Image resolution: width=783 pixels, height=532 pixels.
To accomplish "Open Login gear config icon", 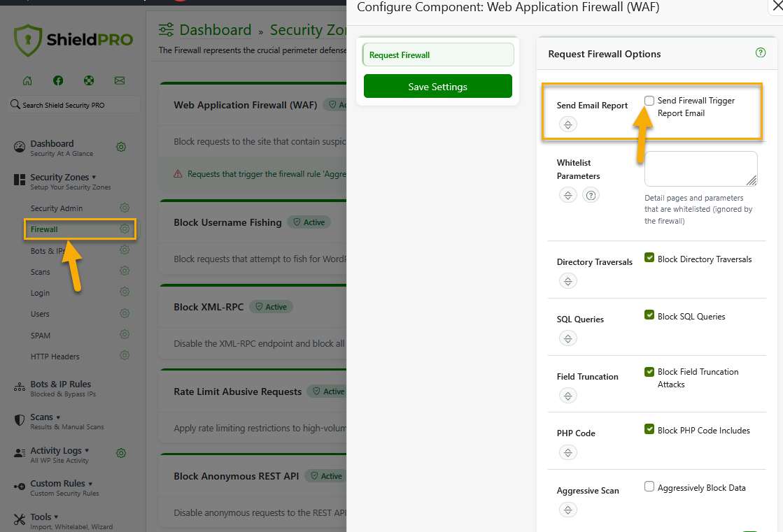I will (125, 292).
